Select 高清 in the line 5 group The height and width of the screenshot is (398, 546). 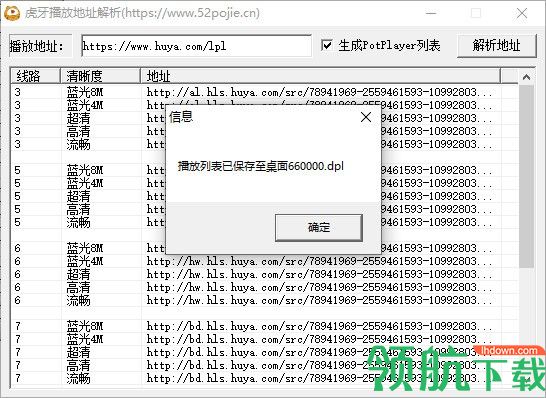pyautogui.click(x=78, y=209)
